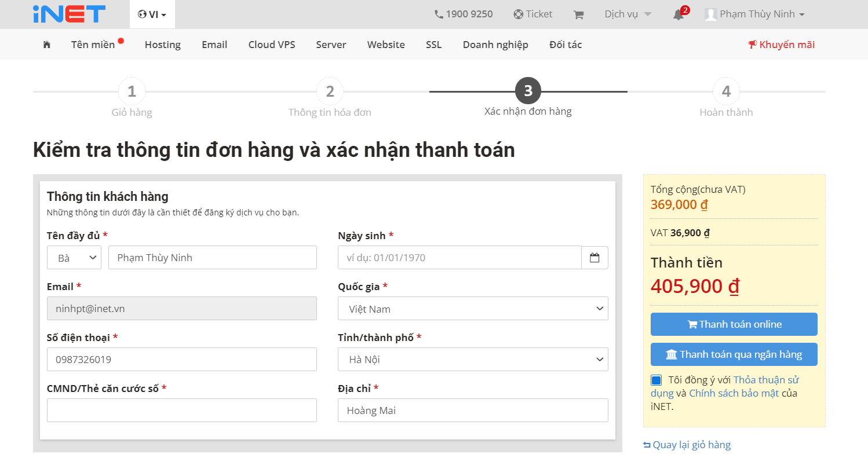Click the CMND identity number field
The height and width of the screenshot is (458, 868).
pyautogui.click(x=181, y=410)
